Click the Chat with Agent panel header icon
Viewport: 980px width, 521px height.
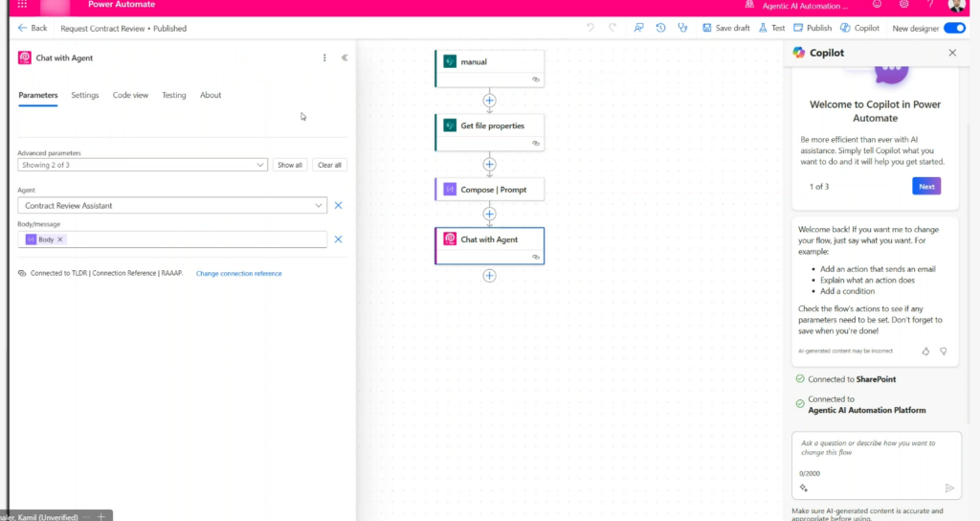click(x=24, y=57)
